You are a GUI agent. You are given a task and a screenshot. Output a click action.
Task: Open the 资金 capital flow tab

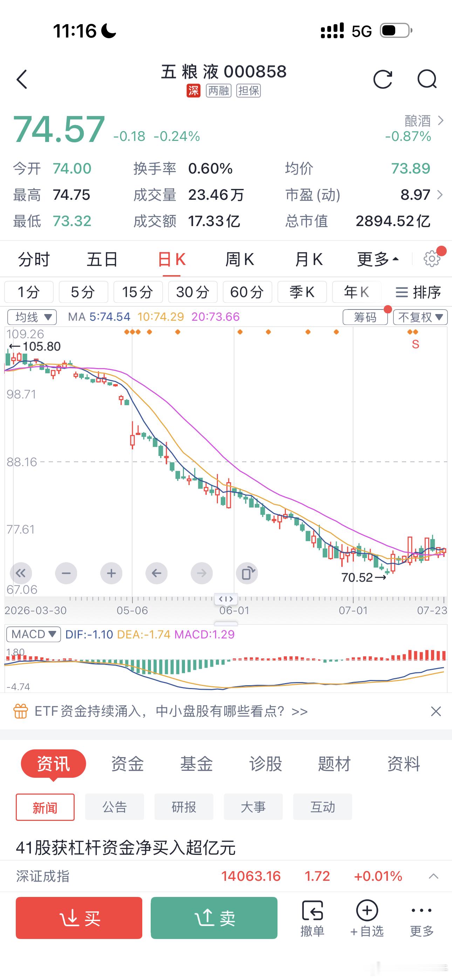click(127, 763)
